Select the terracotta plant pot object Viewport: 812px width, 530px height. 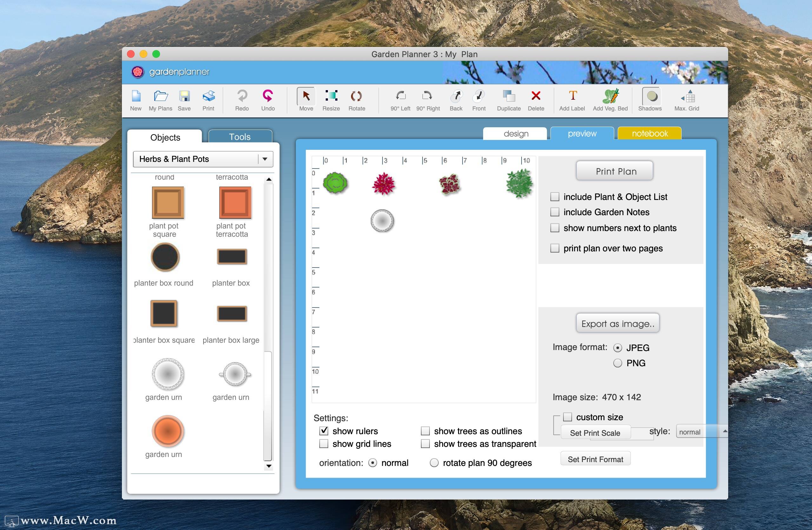235,202
